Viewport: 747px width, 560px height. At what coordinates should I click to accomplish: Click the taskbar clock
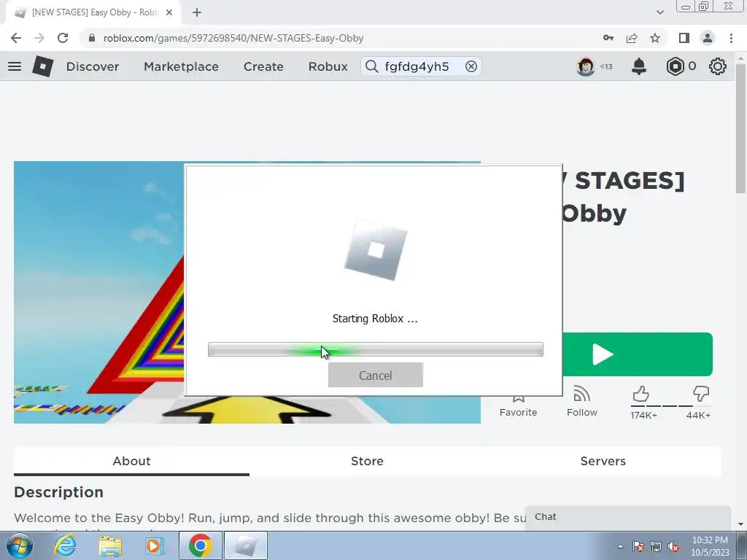[x=711, y=546]
